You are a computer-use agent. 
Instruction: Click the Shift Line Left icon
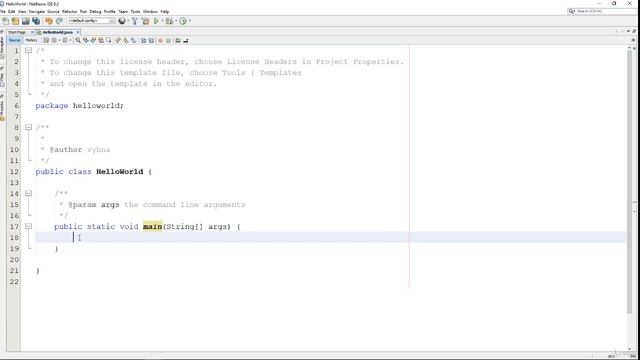(144, 40)
